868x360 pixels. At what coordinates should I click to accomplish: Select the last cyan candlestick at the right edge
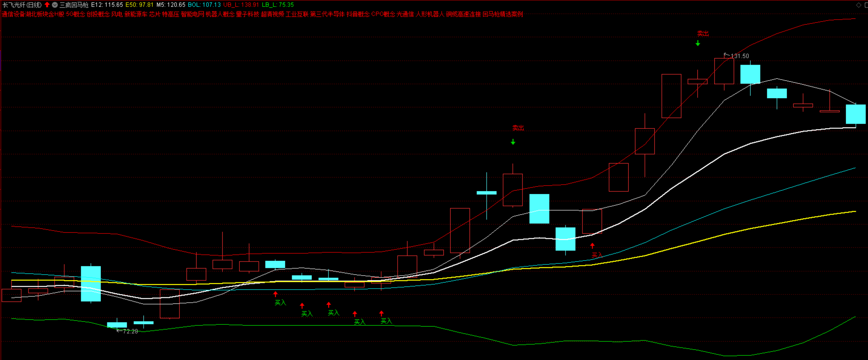pos(855,114)
